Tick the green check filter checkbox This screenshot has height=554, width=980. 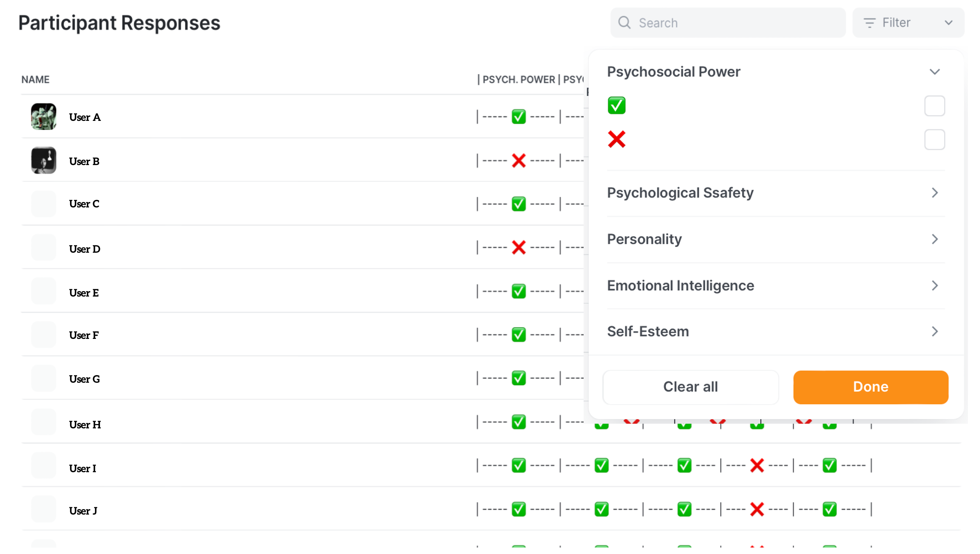click(934, 106)
